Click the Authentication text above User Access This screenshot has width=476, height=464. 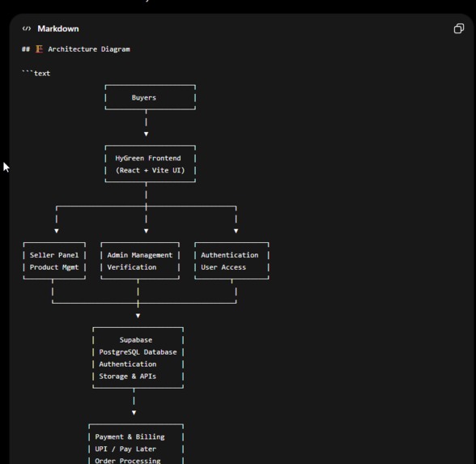click(230, 255)
